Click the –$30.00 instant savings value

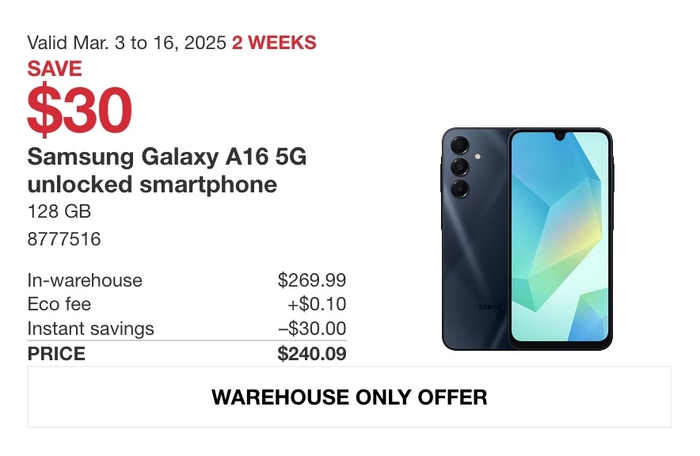click(312, 328)
